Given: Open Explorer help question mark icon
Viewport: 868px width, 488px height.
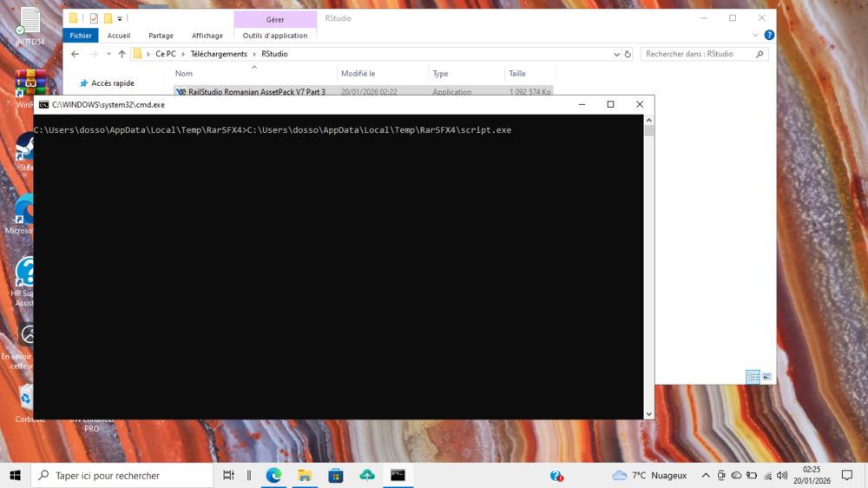Looking at the screenshot, I should [769, 35].
